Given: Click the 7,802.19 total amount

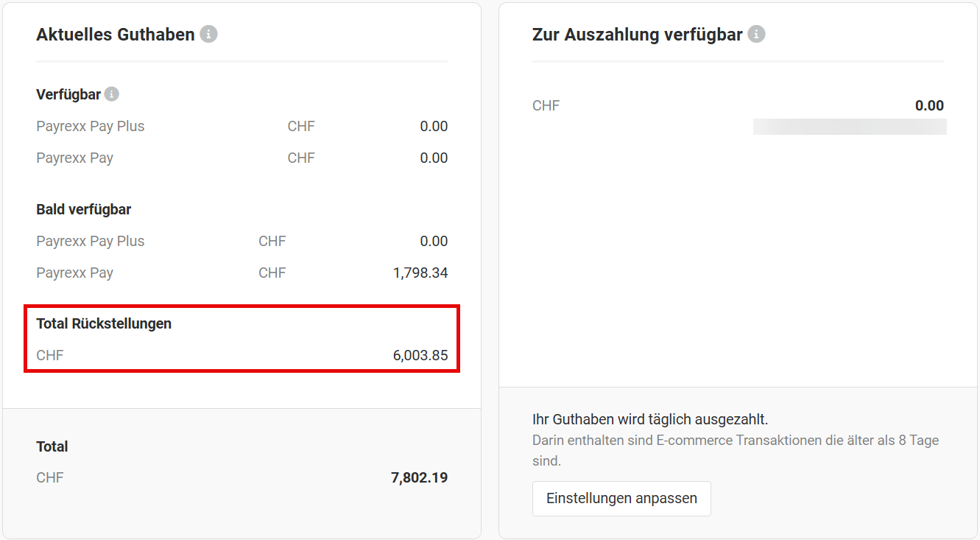Looking at the screenshot, I should point(419,477).
